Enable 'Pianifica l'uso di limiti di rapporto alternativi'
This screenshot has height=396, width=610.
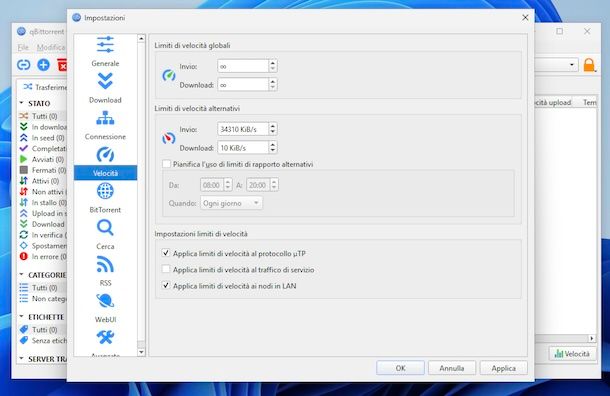click(166, 164)
